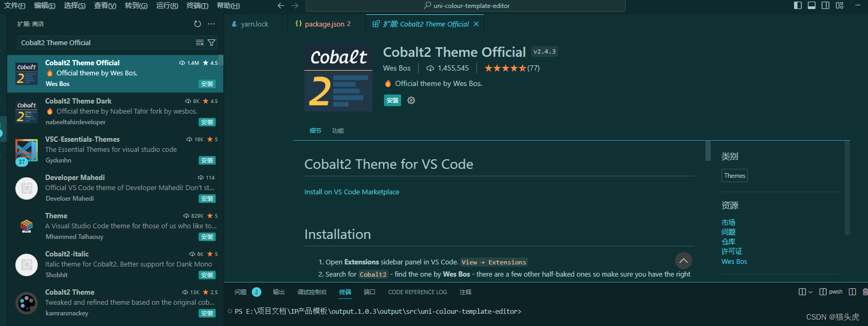Open the Install on VS Code Marketplace link
868x326 pixels.
click(x=352, y=192)
